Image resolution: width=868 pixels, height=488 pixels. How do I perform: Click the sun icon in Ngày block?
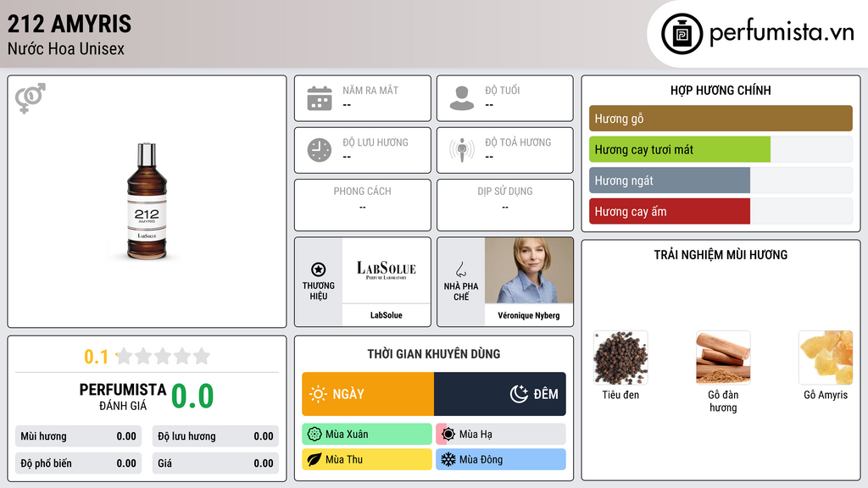pos(318,394)
